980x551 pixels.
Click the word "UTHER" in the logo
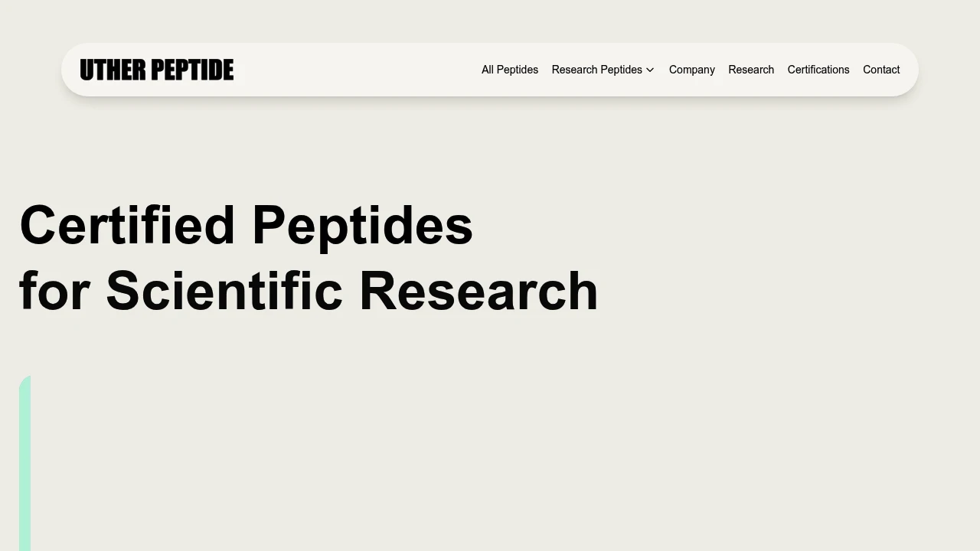point(113,70)
